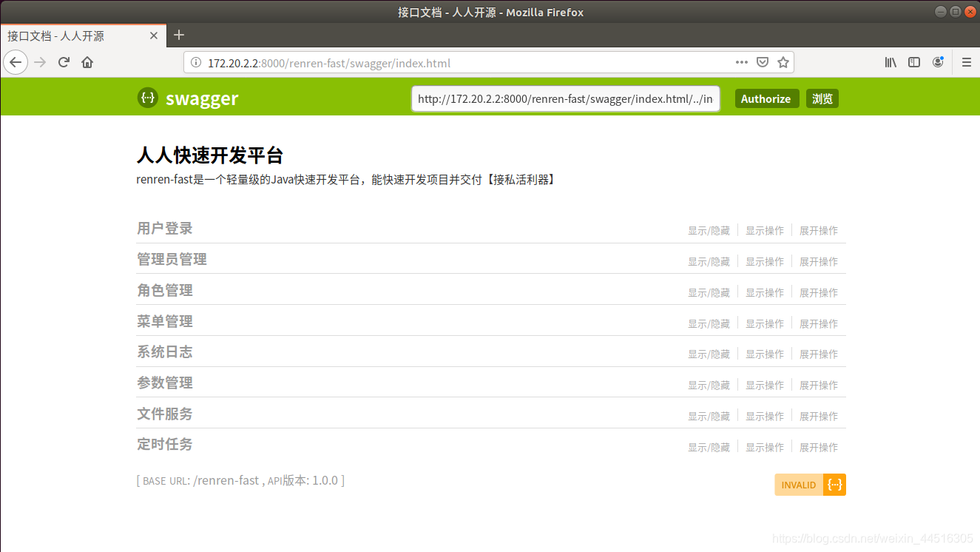980x552 pixels.
Task: Click the INVALID badge label
Action: pyautogui.click(x=799, y=485)
